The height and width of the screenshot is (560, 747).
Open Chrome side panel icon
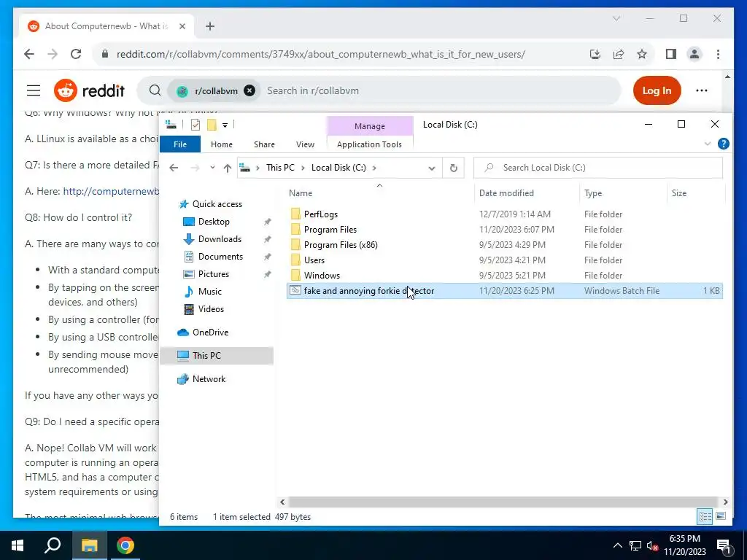pos(671,54)
